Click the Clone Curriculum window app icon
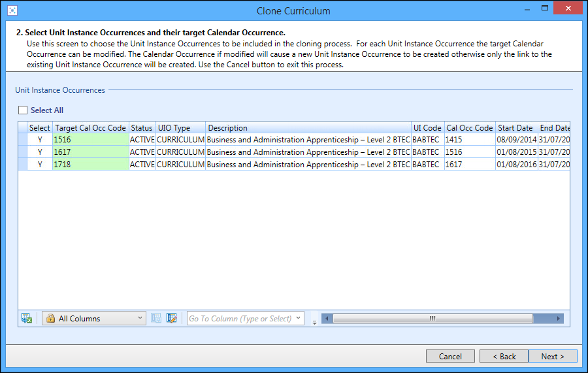Screen dimensions: 588x373 point(12,10)
